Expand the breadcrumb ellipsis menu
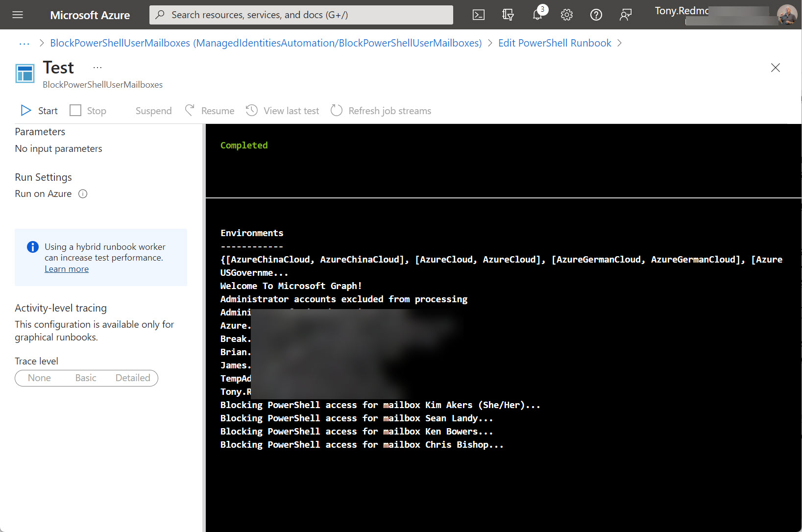 [x=24, y=43]
